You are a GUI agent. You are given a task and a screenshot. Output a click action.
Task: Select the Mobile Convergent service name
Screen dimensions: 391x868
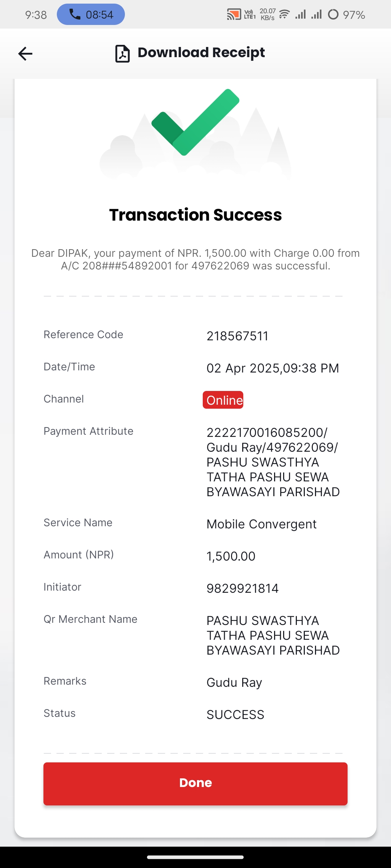pyautogui.click(x=261, y=524)
